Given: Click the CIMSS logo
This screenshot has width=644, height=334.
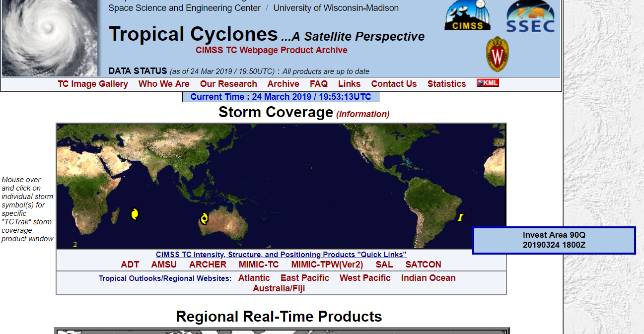Looking at the screenshot, I should 467,16.
